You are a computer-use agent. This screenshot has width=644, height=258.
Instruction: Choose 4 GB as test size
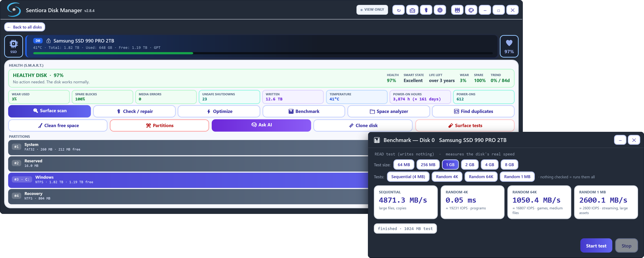[489, 165]
